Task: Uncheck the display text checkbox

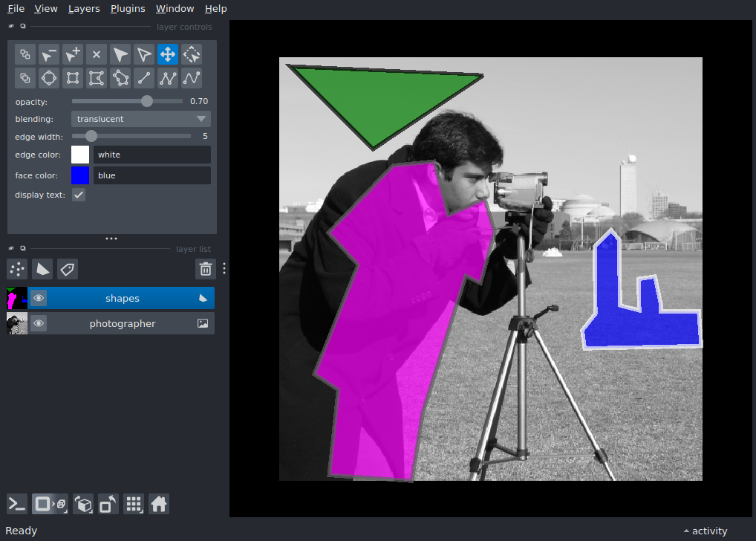Action: 79,194
